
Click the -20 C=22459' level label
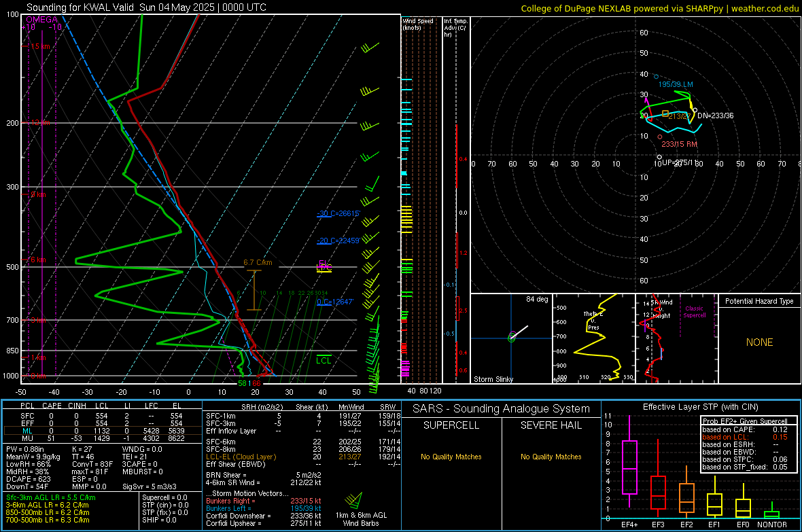click(x=338, y=241)
